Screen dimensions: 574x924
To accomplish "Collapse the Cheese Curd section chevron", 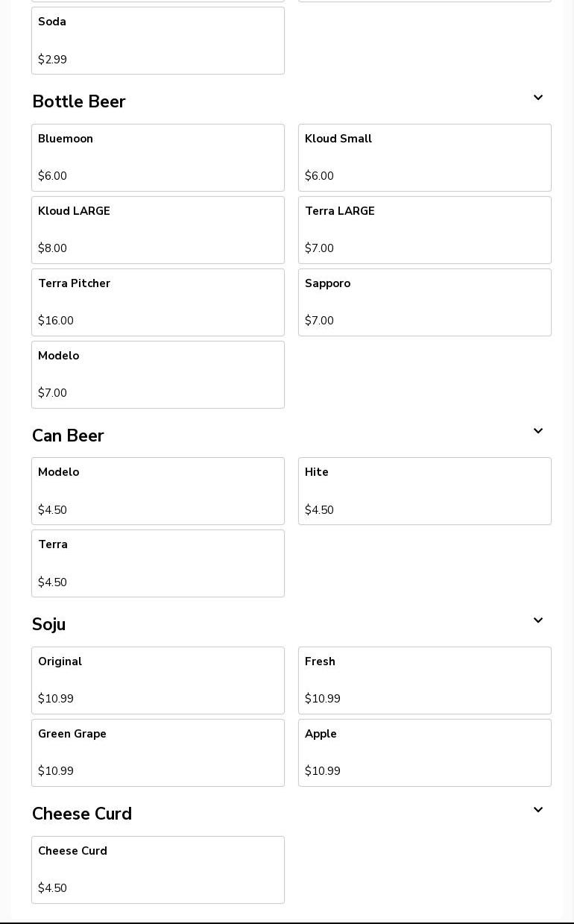I will pos(537,811).
